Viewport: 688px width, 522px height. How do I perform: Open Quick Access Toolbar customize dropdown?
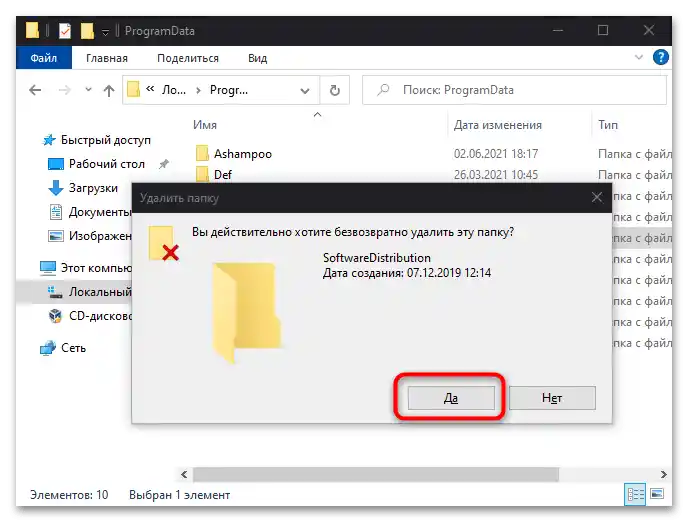point(105,32)
